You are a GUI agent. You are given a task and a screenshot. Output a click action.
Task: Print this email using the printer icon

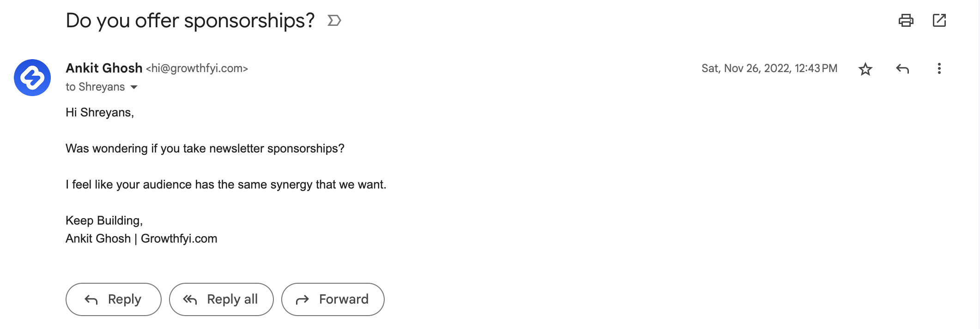(x=906, y=20)
